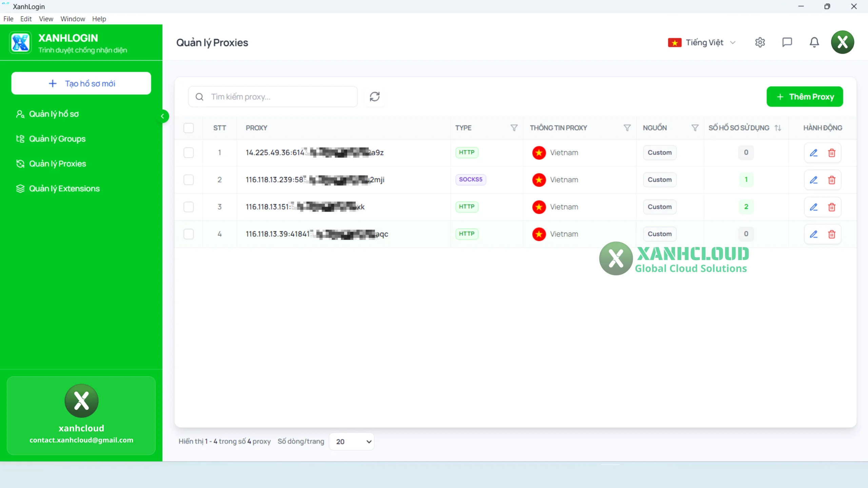
Task: Click the user avatar in top right
Action: tap(842, 42)
